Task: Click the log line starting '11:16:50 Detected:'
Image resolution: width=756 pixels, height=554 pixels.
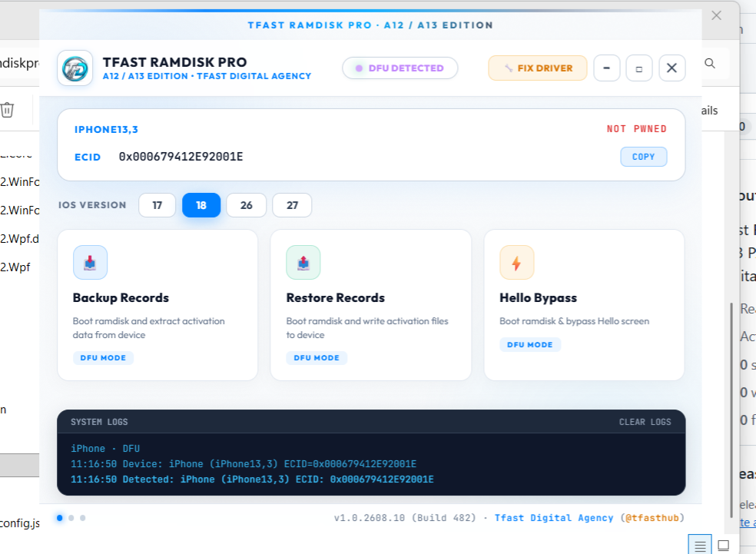Action: (x=252, y=479)
